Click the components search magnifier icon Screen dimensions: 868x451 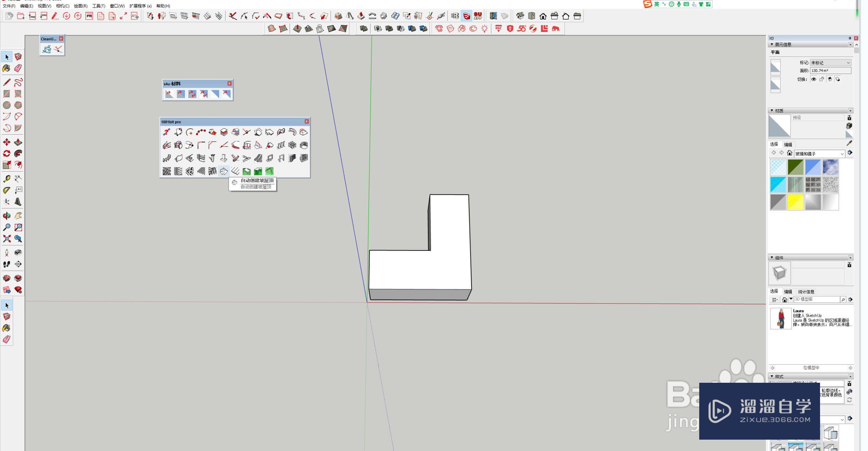coord(843,300)
